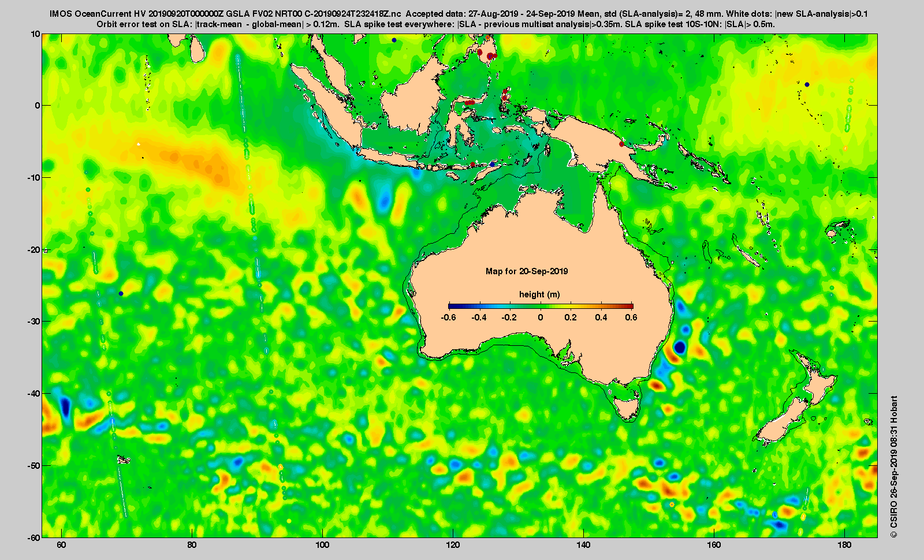
Task: Click the '0' latitude axis label
Action: (38, 106)
